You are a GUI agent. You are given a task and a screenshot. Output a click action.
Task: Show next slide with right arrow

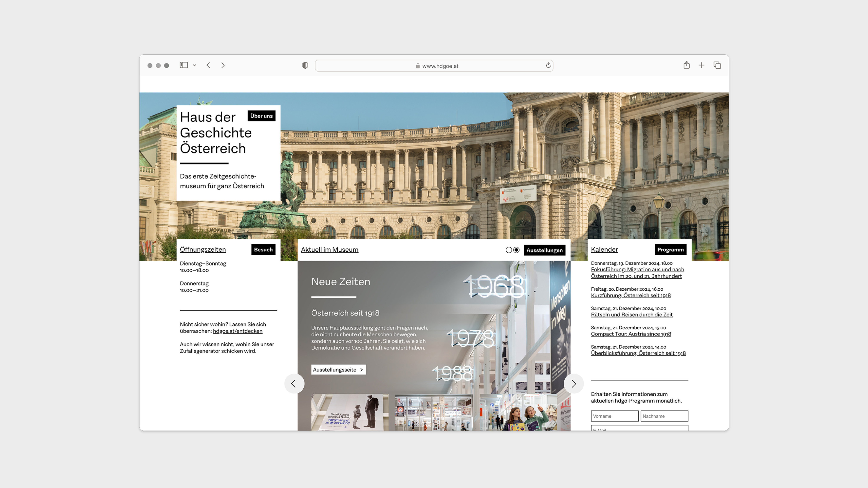tap(574, 384)
